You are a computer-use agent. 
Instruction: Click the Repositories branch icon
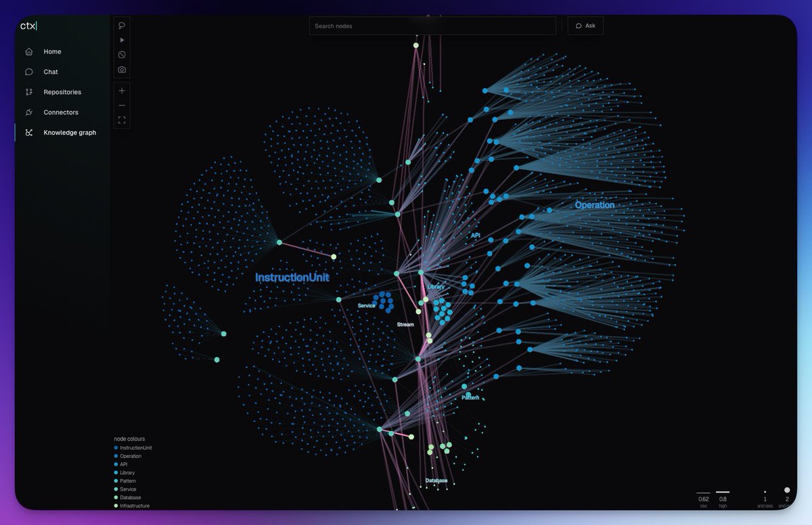[x=29, y=92]
